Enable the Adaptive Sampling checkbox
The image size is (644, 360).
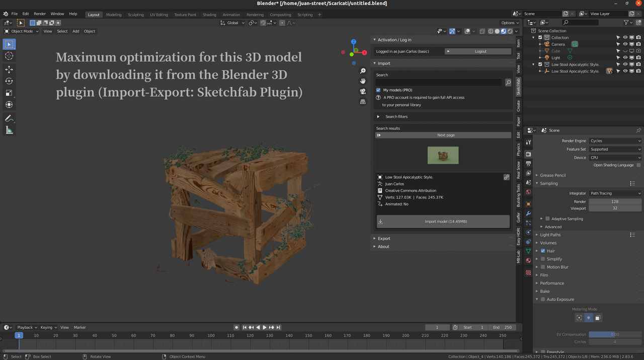[547, 219]
